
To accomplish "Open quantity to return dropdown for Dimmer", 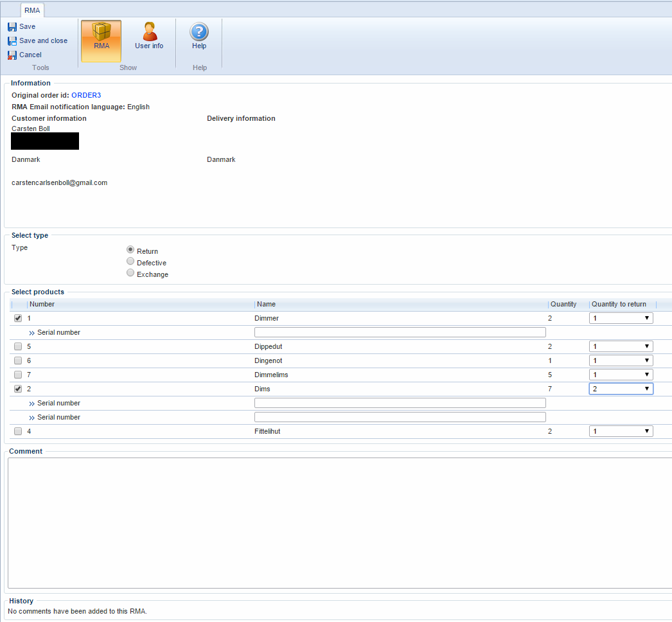I will 621,318.
